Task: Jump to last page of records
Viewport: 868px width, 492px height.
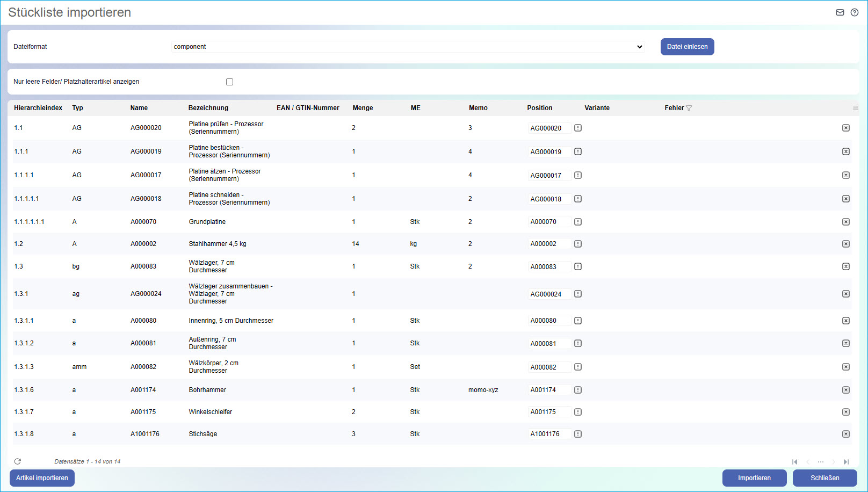Action: pyautogui.click(x=847, y=462)
